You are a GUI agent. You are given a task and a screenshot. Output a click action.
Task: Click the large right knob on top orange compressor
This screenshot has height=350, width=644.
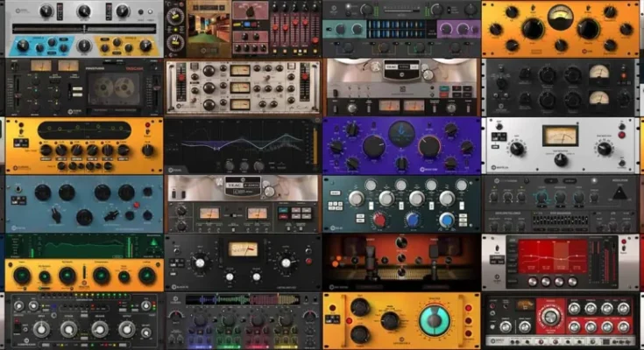pyautogui.click(x=588, y=29)
